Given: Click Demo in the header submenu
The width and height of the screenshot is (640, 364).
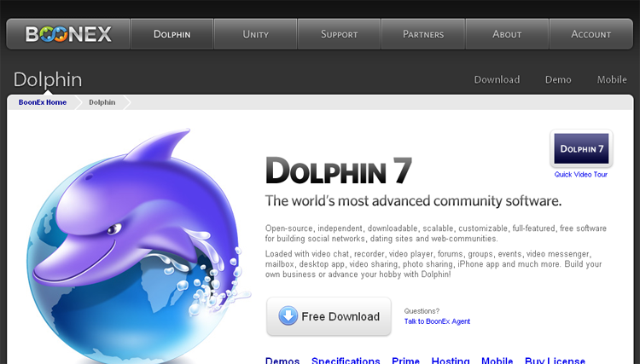Looking at the screenshot, I should point(558,79).
